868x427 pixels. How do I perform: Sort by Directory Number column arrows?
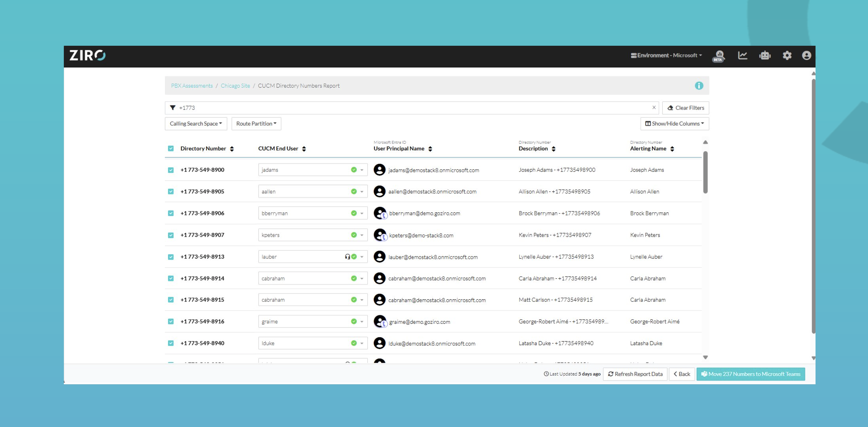pyautogui.click(x=232, y=149)
